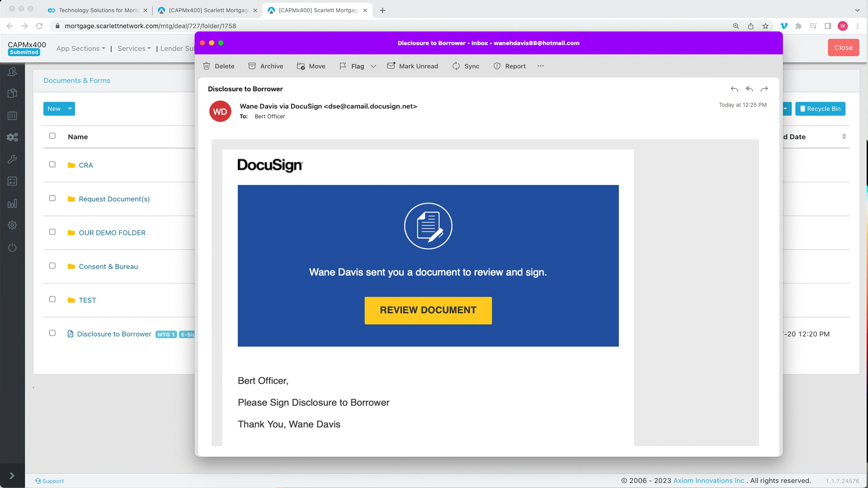
Task: Click the Support link in footer
Action: 49,481
